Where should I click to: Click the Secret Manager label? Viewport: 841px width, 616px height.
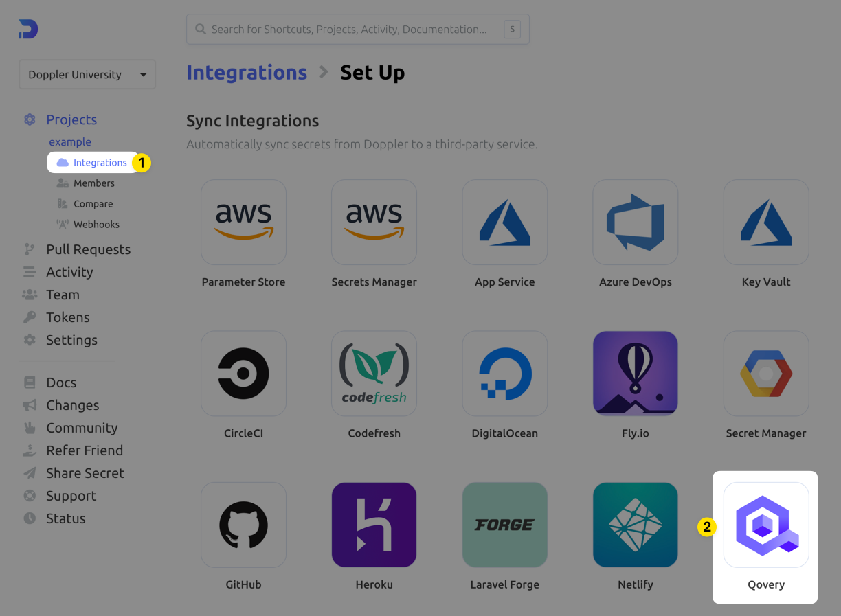(766, 433)
